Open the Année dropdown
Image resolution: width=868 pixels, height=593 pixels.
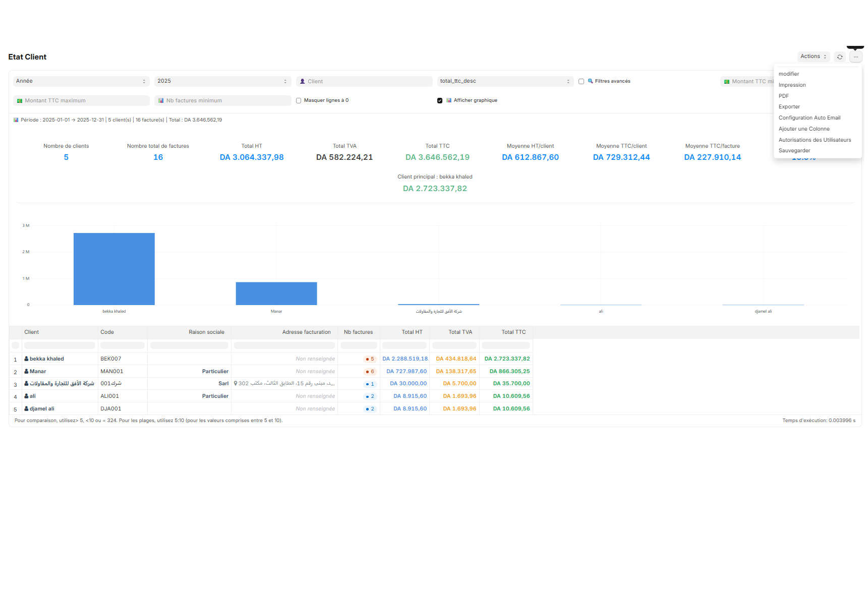(x=81, y=81)
